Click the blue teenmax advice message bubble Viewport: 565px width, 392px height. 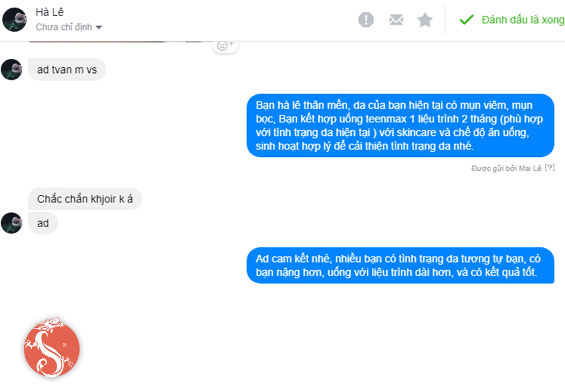400,125
